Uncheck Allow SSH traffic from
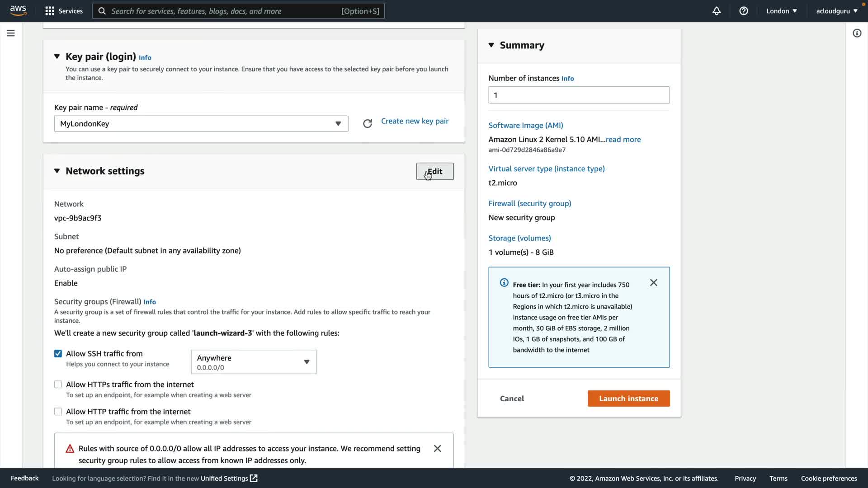Viewport: 868px width, 488px height. tap(58, 353)
